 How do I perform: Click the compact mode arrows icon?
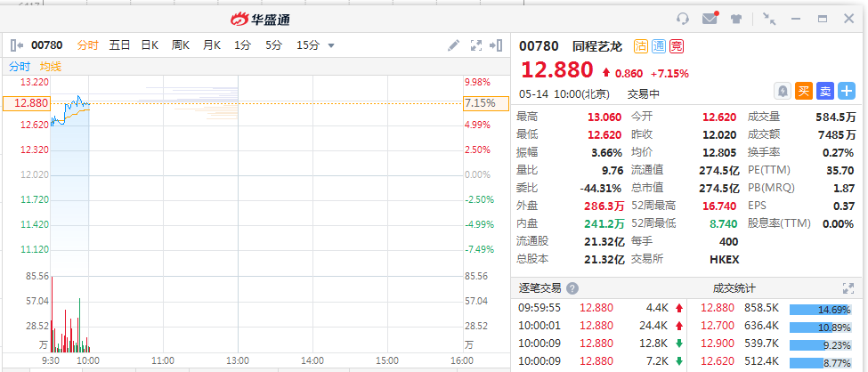[769, 19]
